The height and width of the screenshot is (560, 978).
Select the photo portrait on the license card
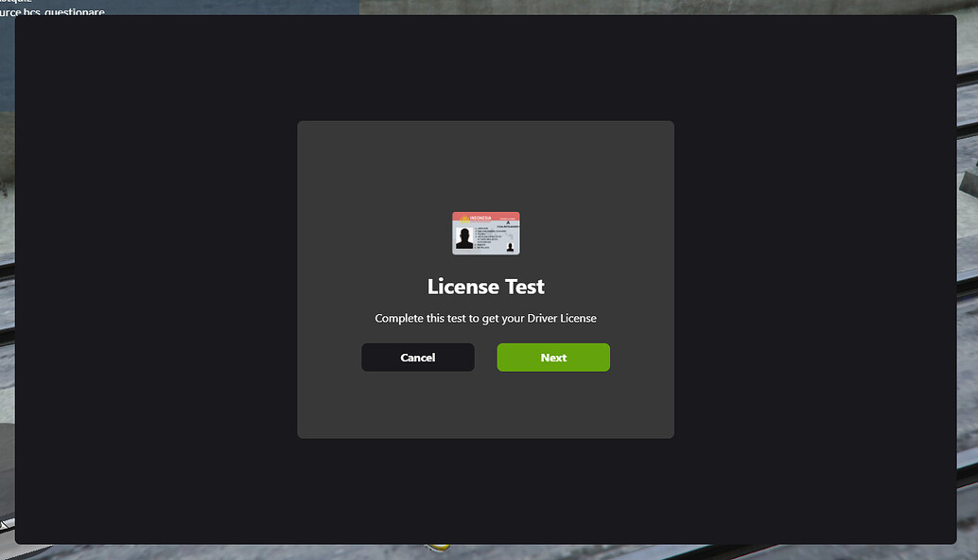click(463, 238)
